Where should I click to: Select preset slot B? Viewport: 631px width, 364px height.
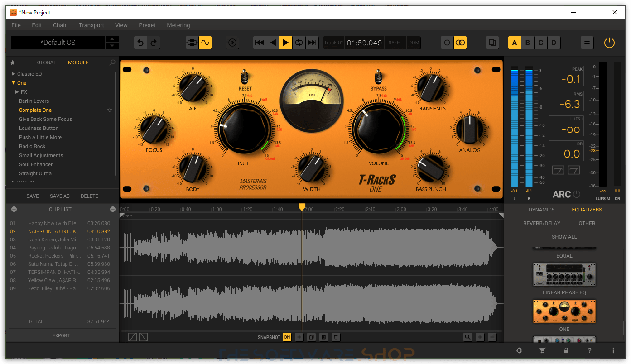point(527,43)
